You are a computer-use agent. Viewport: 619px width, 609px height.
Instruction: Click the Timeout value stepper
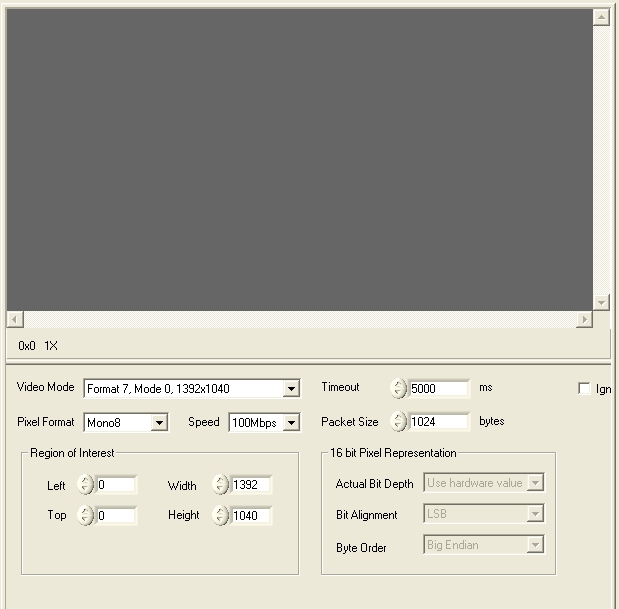tap(398, 388)
